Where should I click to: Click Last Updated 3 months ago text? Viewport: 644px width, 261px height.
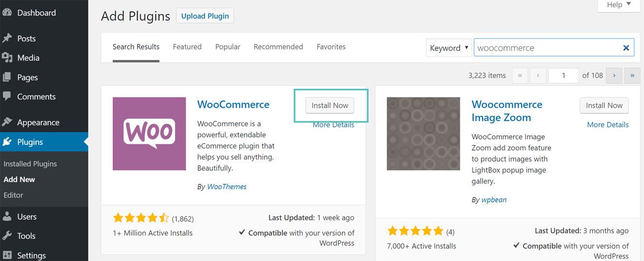[582, 230]
